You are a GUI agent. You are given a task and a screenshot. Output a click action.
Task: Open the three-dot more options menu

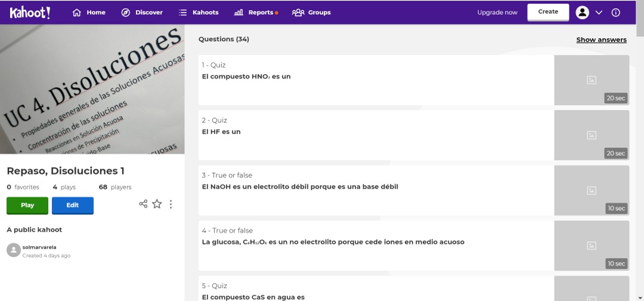pos(171,204)
